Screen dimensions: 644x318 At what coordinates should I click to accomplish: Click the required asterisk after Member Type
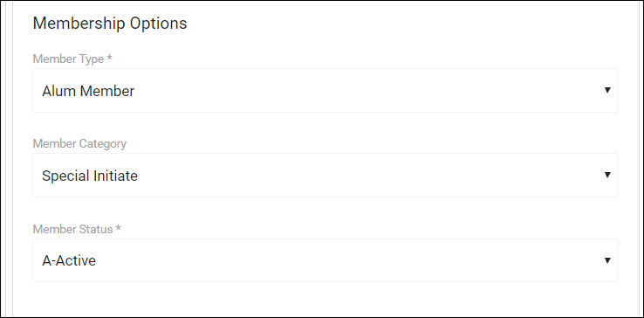click(109, 58)
